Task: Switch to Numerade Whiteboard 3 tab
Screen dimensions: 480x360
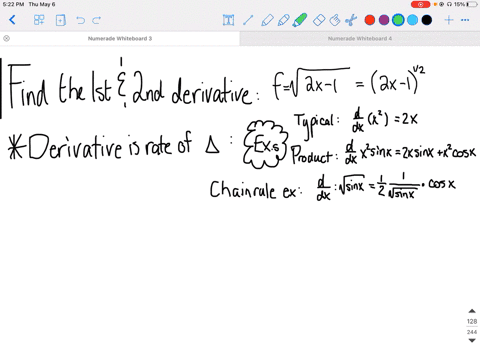Action: (x=120, y=38)
